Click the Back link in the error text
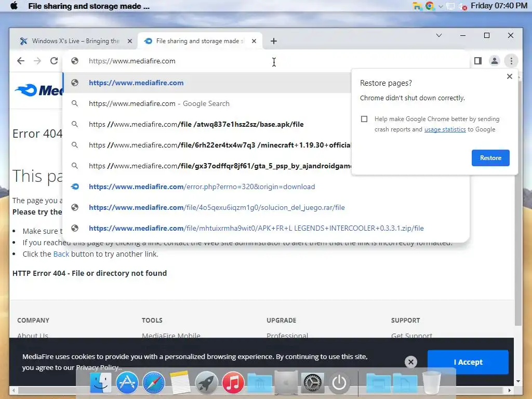 61,254
